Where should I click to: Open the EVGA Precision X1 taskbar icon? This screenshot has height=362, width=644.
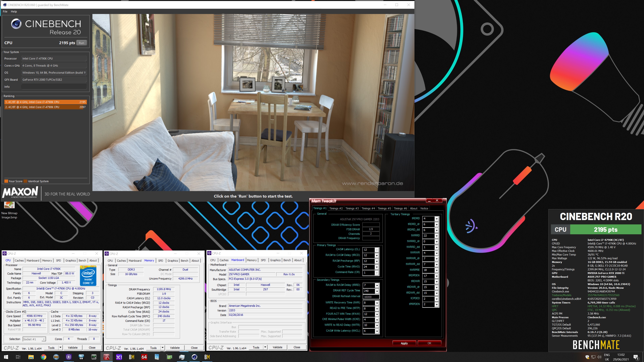click(x=119, y=357)
